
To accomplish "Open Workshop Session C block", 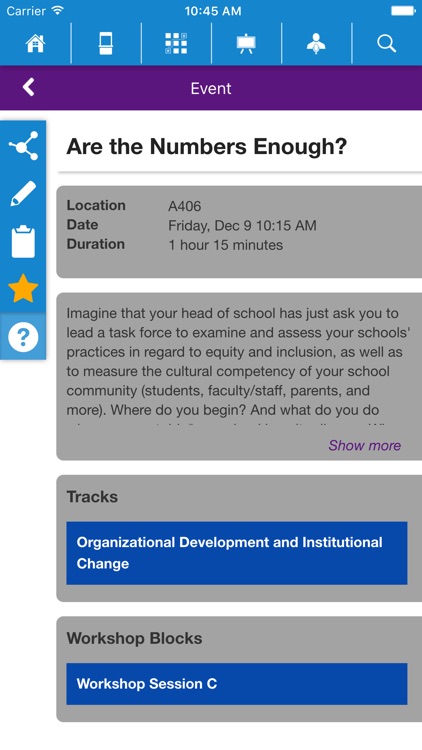I will point(237,684).
